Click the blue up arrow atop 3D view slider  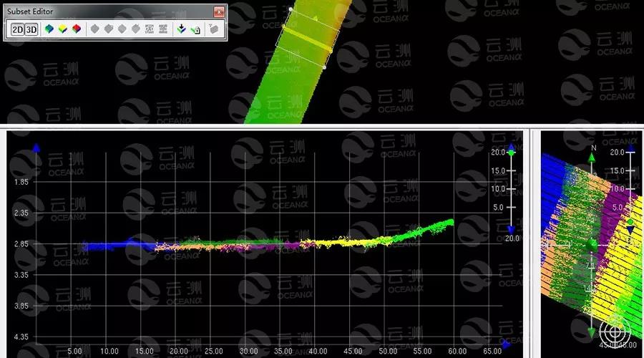tap(631, 147)
